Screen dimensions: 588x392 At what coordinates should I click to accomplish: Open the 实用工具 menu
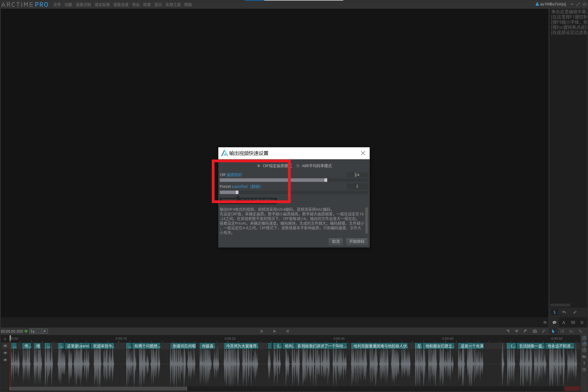point(173,5)
